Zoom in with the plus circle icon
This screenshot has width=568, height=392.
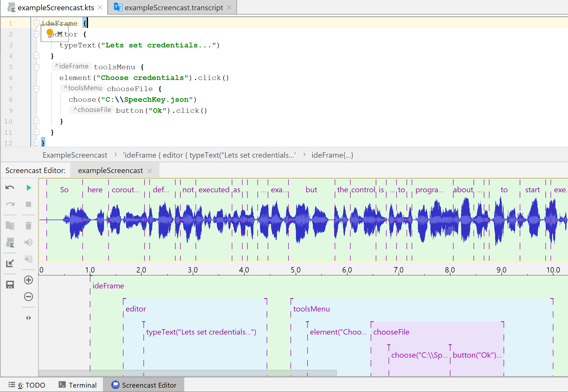(x=28, y=280)
